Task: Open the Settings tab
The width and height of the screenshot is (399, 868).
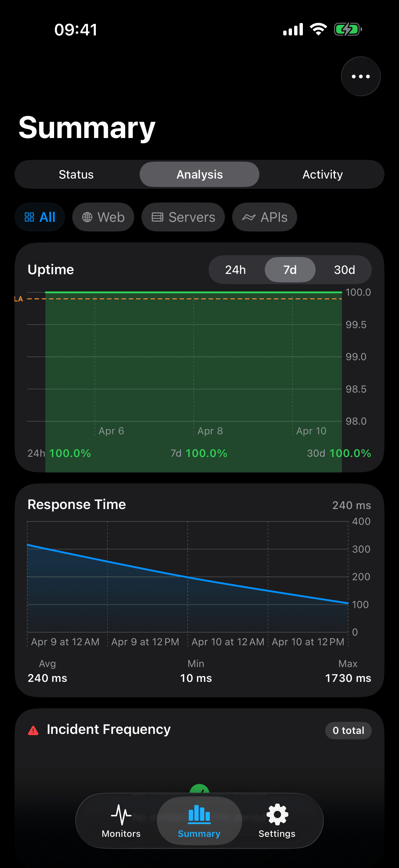Action: (277, 821)
